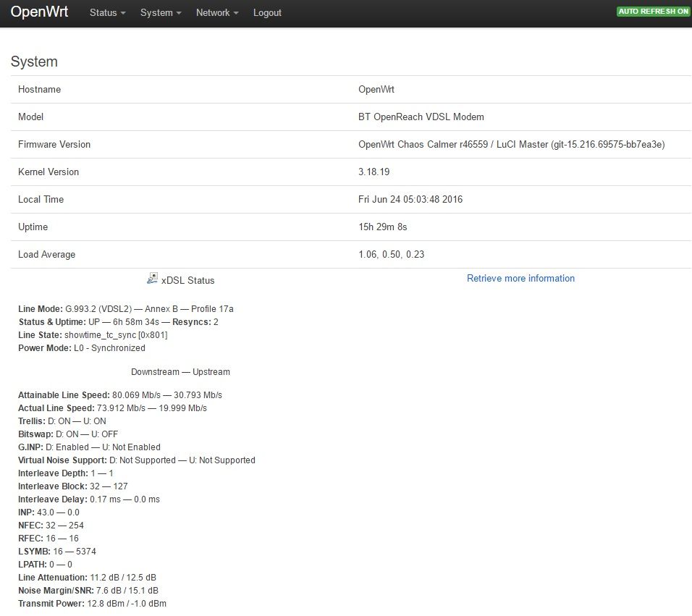Click the xDSL Status modem icon
692x616 pixels.
point(152,279)
